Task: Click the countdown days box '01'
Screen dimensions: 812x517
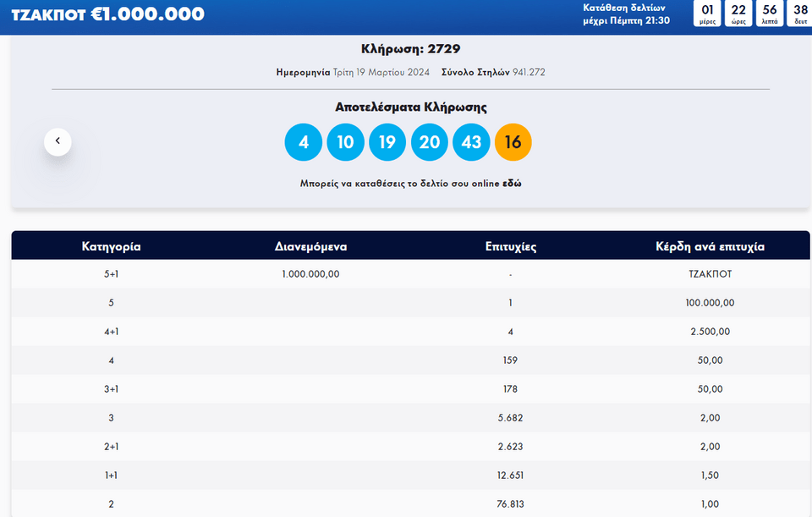Action: [x=707, y=14]
